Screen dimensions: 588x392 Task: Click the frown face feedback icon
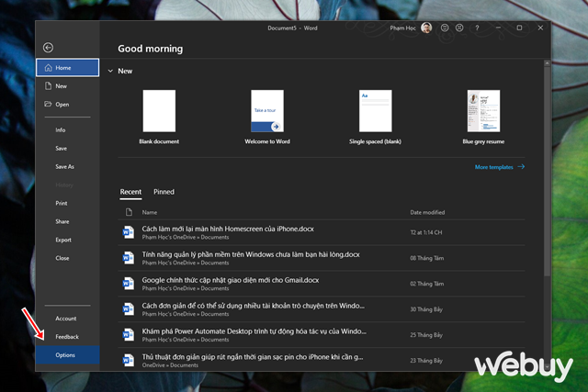[458, 28]
